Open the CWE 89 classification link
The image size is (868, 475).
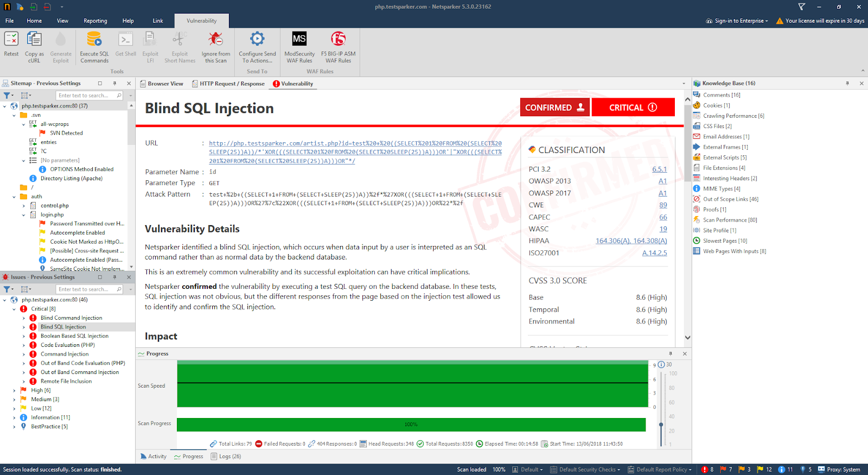tap(663, 205)
